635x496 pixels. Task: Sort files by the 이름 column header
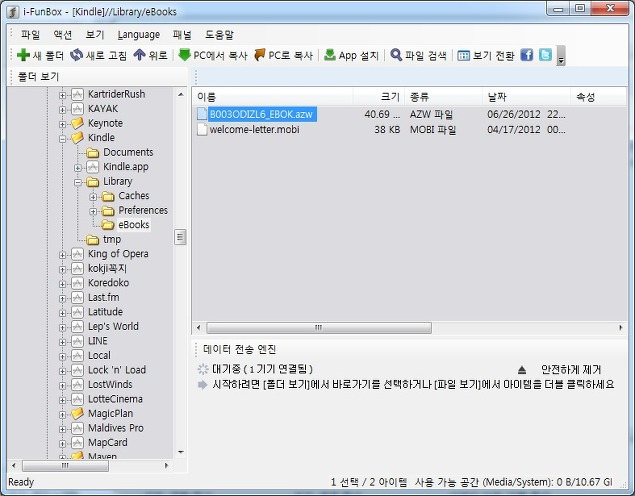point(273,97)
